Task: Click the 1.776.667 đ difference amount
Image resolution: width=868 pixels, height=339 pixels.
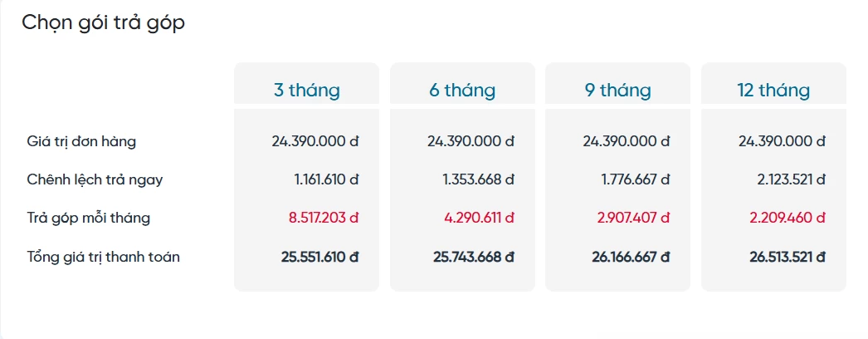Action: [x=635, y=179]
